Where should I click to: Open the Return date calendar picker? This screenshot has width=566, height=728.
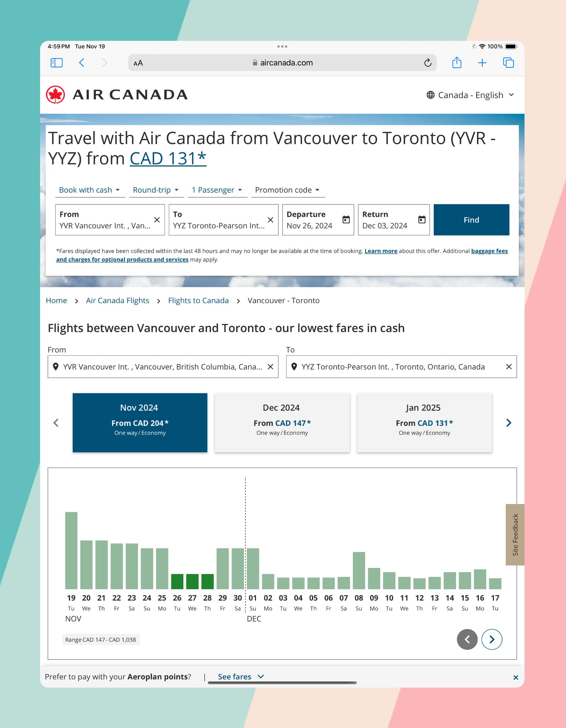(x=422, y=220)
